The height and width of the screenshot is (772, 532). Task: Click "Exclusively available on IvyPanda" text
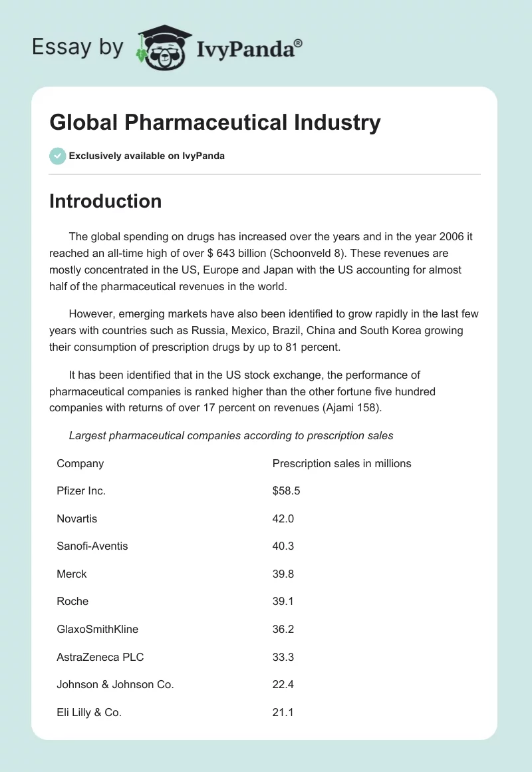click(146, 156)
